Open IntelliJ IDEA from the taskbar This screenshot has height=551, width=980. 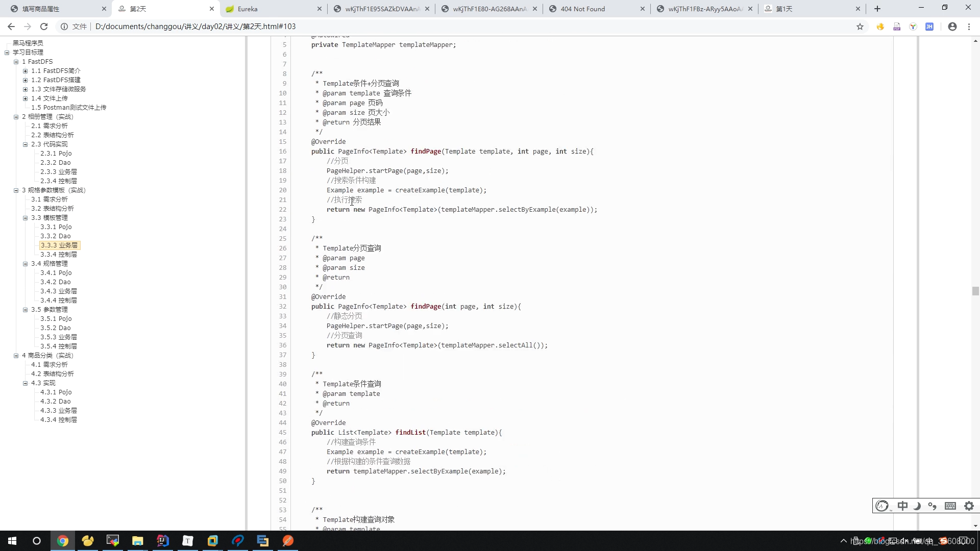pyautogui.click(x=163, y=541)
